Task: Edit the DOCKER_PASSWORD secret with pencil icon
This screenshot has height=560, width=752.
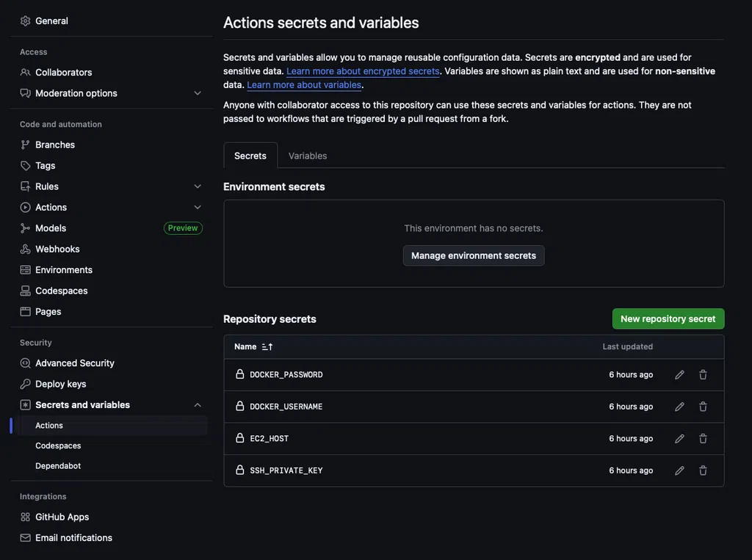Action: pyautogui.click(x=679, y=375)
